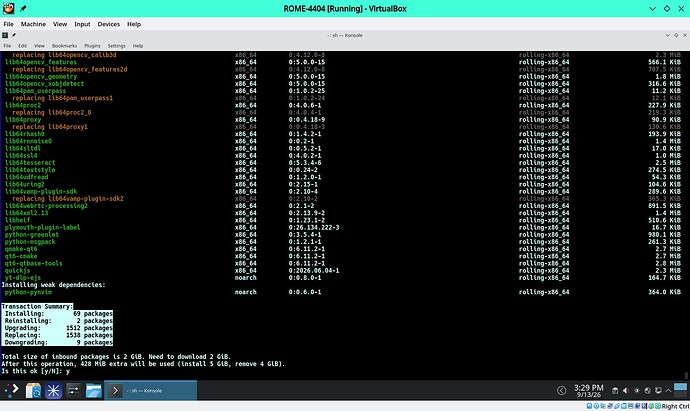Open the clipboard tray icon

615,390
